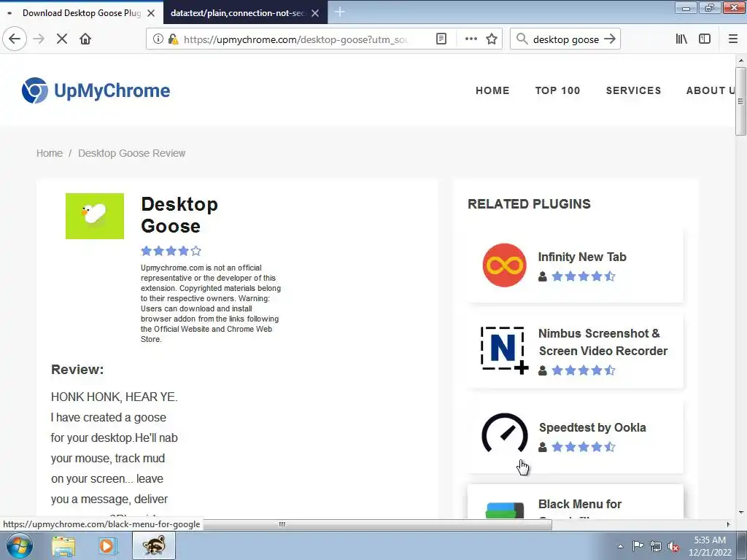Image resolution: width=747 pixels, height=560 pixels.
Task: Open Speedtest by Ookla link
Action: click(592, 427)
